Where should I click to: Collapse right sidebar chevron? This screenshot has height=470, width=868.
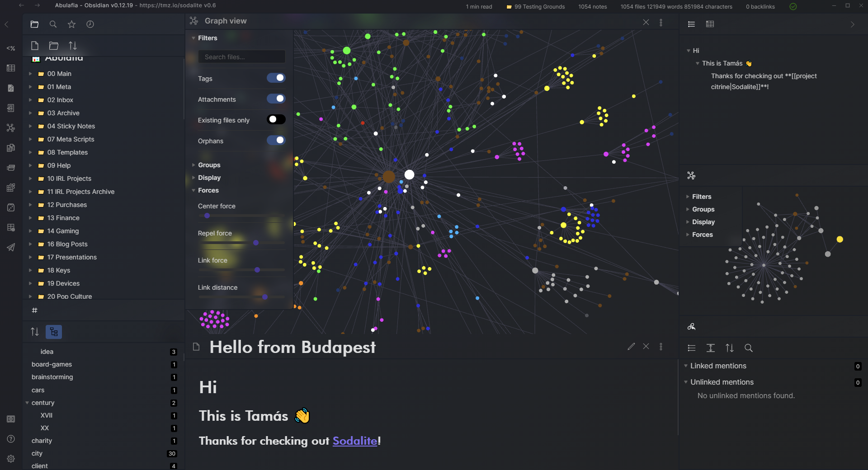coord(853,24)
